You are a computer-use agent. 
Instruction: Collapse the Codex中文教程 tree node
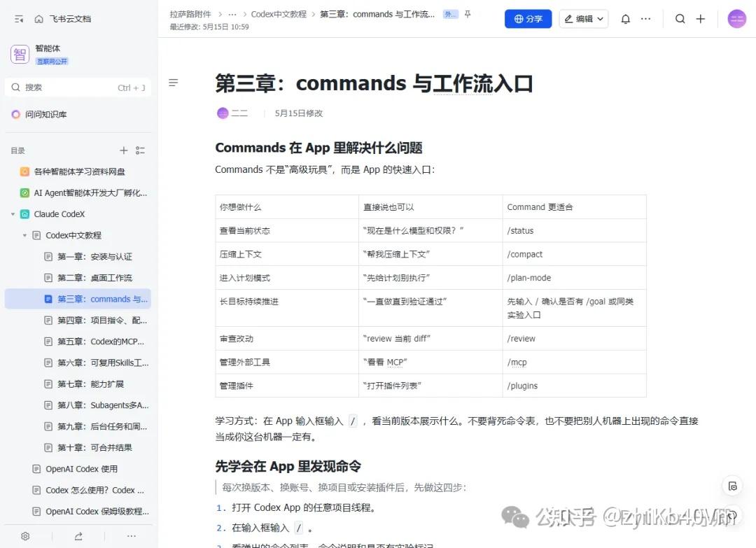pos(24,235)
